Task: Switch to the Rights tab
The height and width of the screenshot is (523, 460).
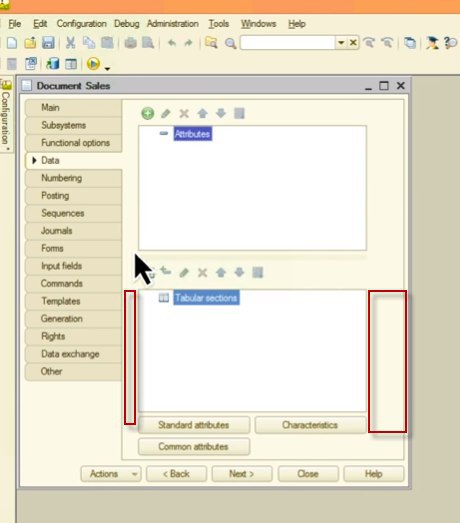Action: (73, 336)
